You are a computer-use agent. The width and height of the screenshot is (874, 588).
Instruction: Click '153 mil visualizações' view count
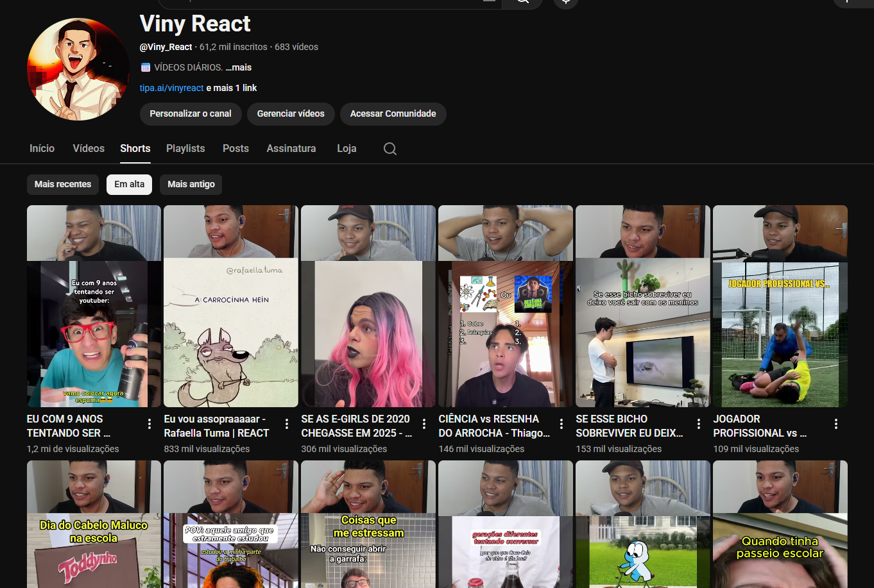pyautogui.click(x=619, y=449)
